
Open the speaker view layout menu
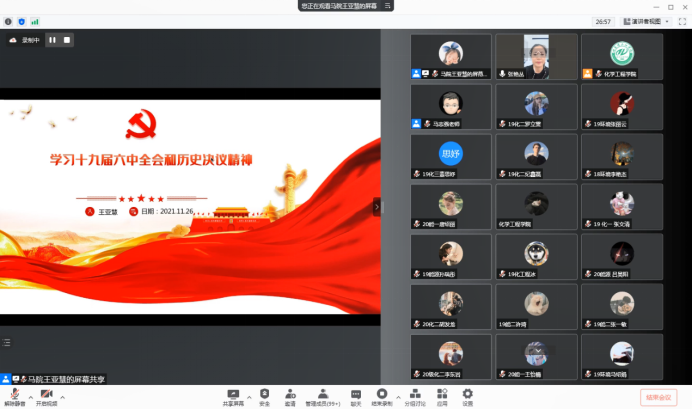643,20
